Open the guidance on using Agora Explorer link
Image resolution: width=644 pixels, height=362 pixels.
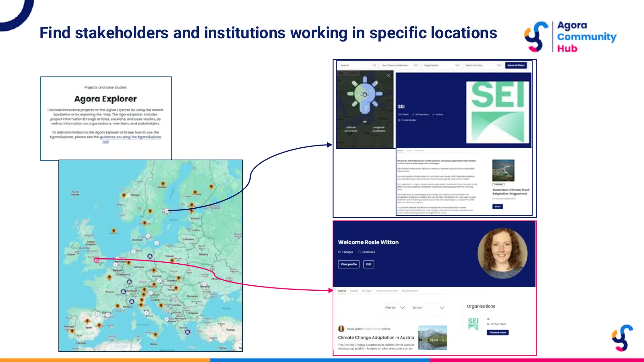pyautogui.click(x=130, y=139)
